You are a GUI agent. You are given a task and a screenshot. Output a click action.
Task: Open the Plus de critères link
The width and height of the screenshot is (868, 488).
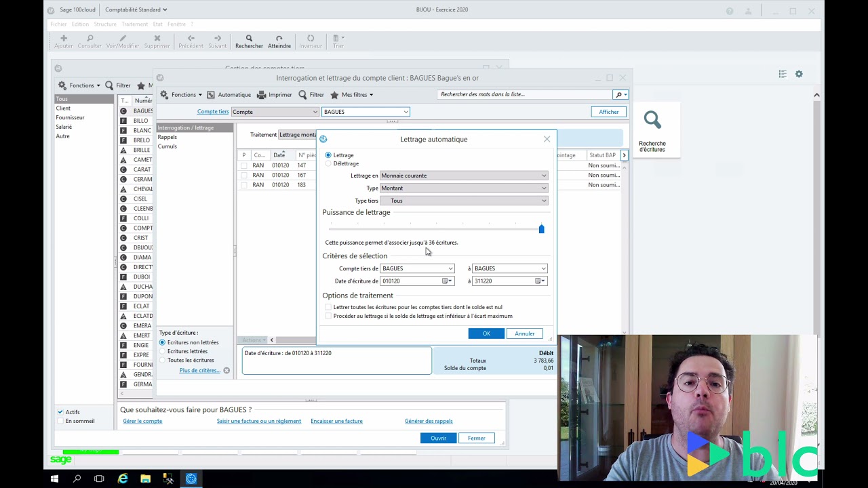click(x=199, y=370)
